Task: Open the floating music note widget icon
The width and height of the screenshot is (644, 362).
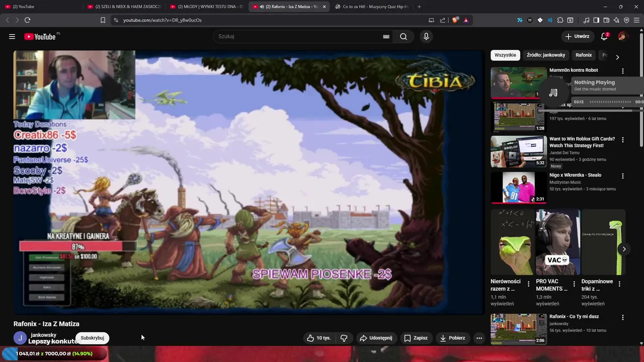Action: pos(553,93)
